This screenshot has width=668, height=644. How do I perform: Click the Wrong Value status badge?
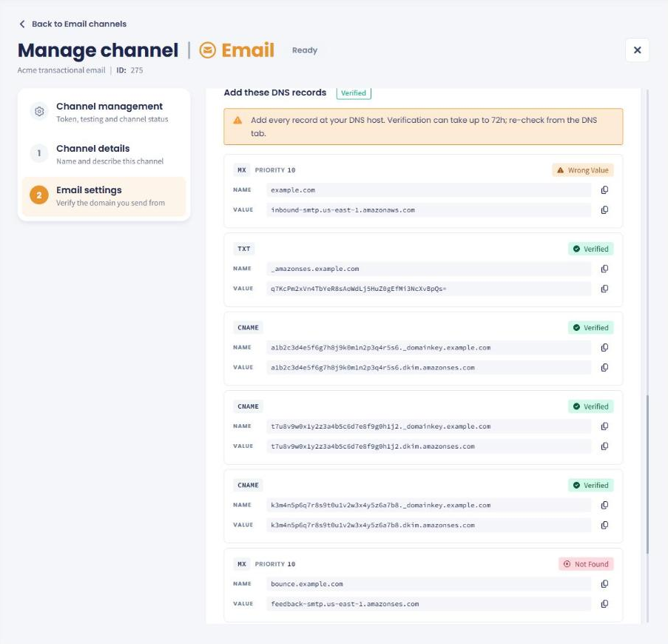pos(583,170)
